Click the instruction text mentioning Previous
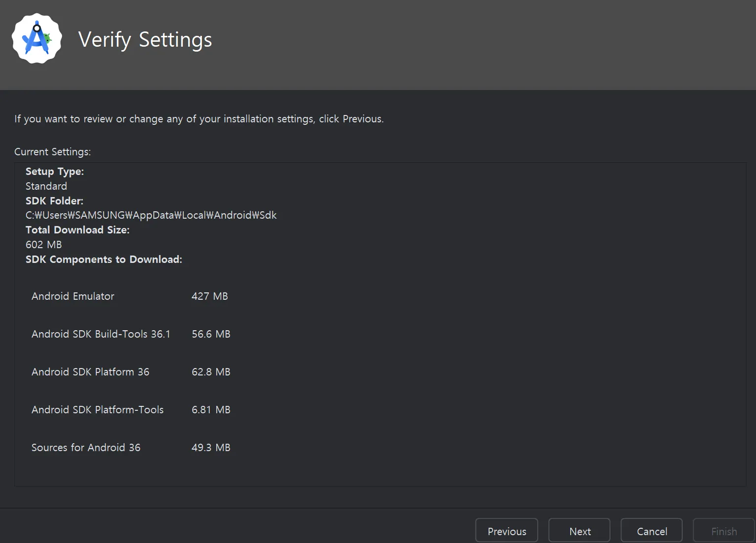This screenshot has height=543, width=756. coord(199,119)
